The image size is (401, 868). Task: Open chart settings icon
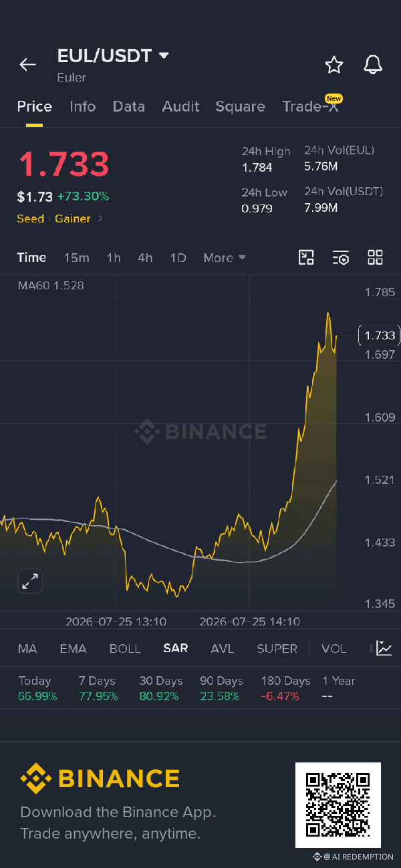[x=341, y=257]
